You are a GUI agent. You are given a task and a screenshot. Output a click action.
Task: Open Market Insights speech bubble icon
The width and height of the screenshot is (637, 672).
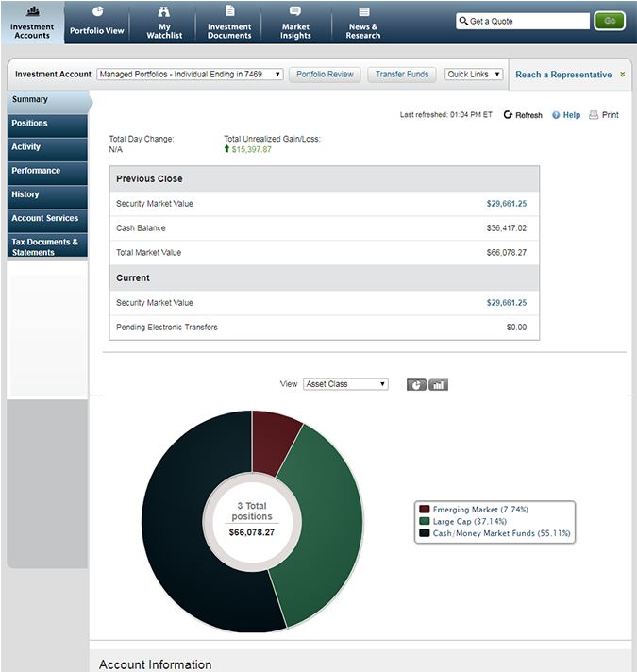pos(295,11)
